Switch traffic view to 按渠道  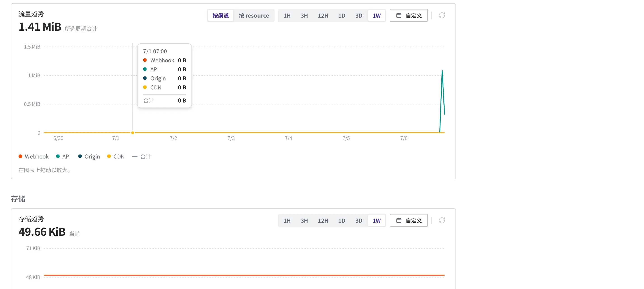click(x=220, y=16)
